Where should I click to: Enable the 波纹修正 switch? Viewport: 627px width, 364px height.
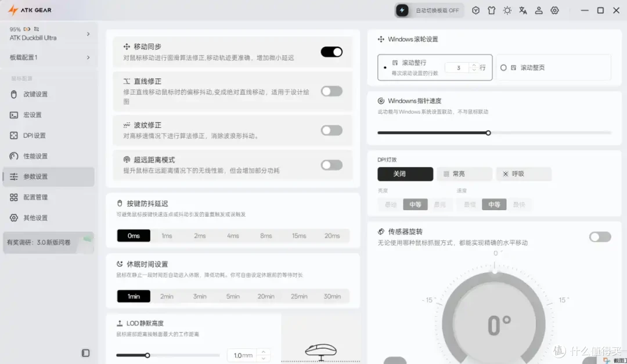click(x=331, y=131)
